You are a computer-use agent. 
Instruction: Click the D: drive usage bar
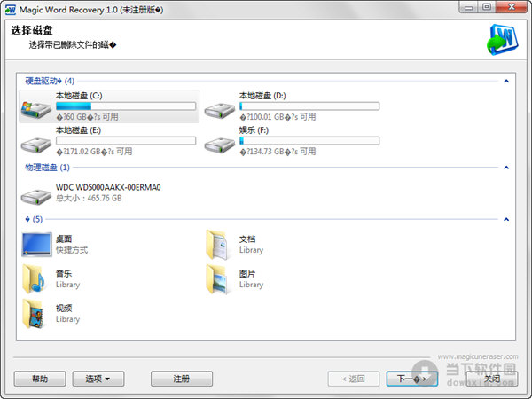309,106
